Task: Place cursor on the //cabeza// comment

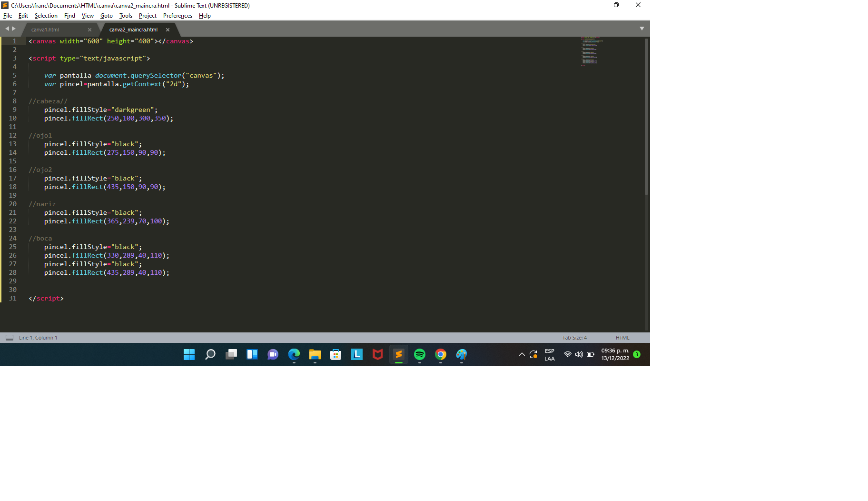Action: [48, 101]
